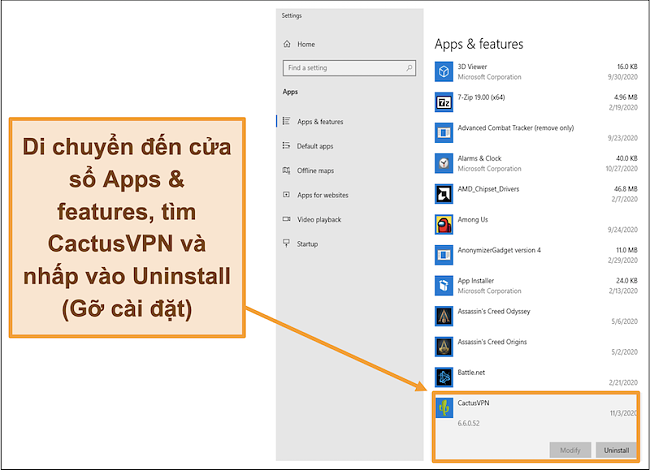Click the Assassin's Creed Odyssey icon

[444, 316]
